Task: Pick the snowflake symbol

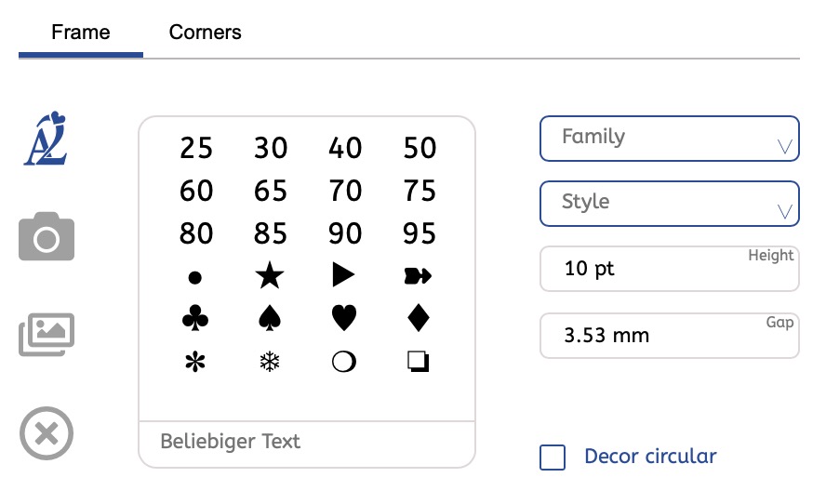Action: click(270, 362)
